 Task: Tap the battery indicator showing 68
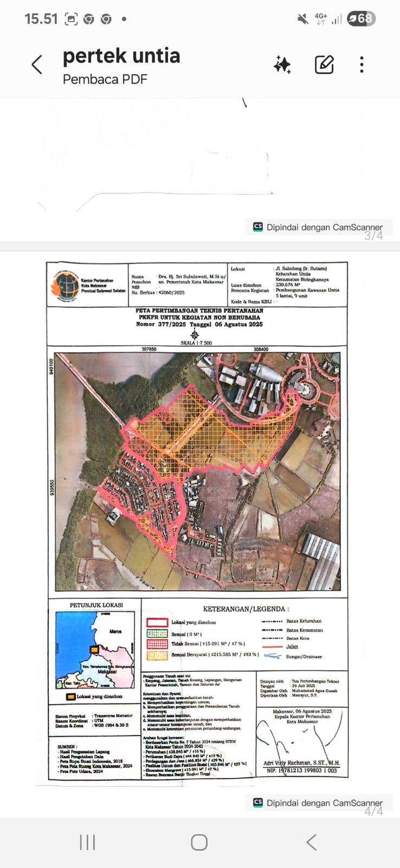click(x=361, y=19)
